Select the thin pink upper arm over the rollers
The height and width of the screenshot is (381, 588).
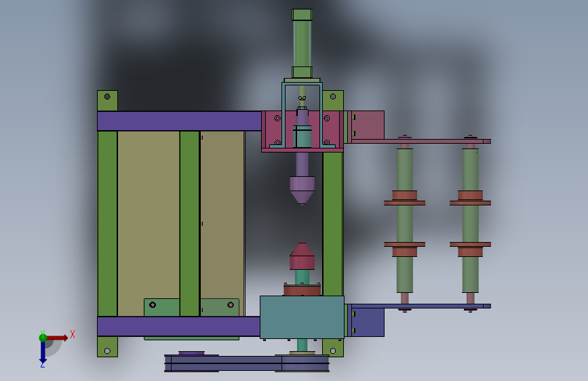click(x=421, y=142)
